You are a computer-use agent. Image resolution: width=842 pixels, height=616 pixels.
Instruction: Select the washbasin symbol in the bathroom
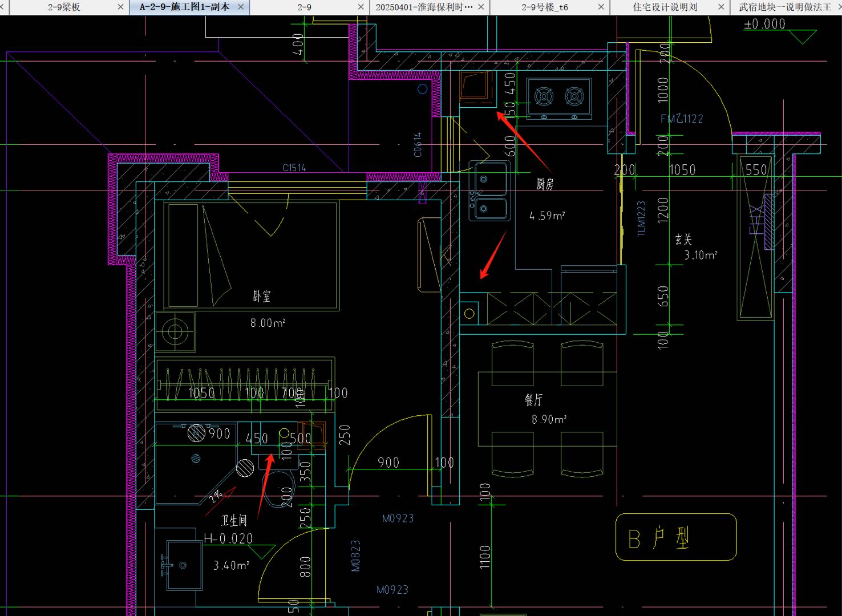(183, 565)
